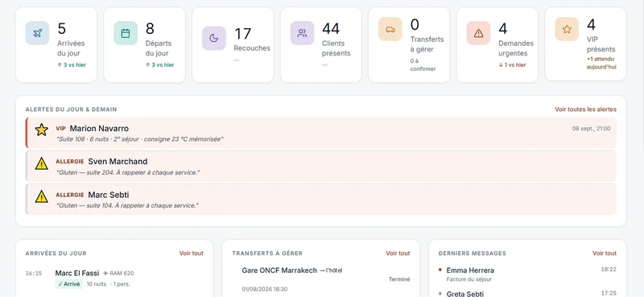
Task: Click the yellow warning icon beside Marc Sebti allergy
Action: 42,196
